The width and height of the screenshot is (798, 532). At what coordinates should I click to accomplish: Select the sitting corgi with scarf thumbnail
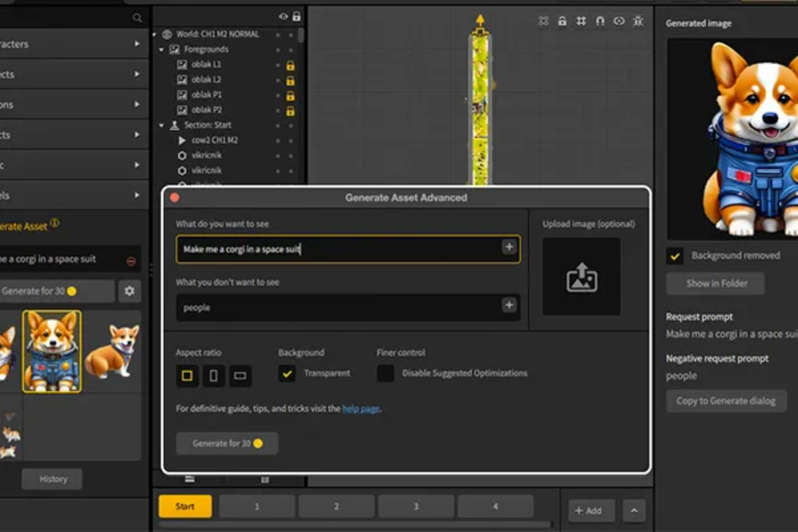coord(112,351)
